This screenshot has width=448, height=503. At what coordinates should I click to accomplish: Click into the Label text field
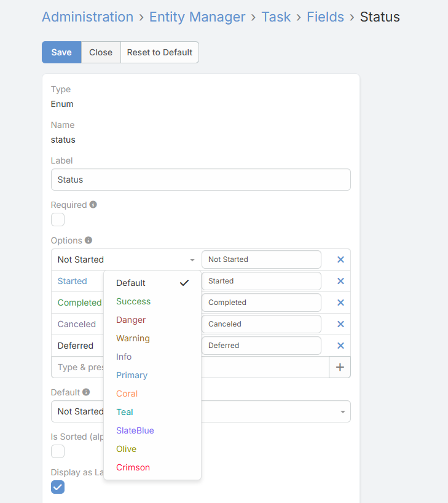(200, 180)
